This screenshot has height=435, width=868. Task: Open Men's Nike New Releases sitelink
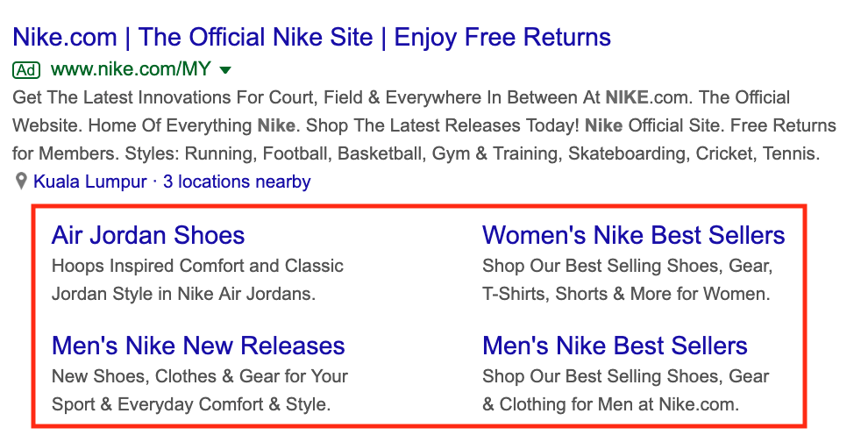(x=198, y=346)
